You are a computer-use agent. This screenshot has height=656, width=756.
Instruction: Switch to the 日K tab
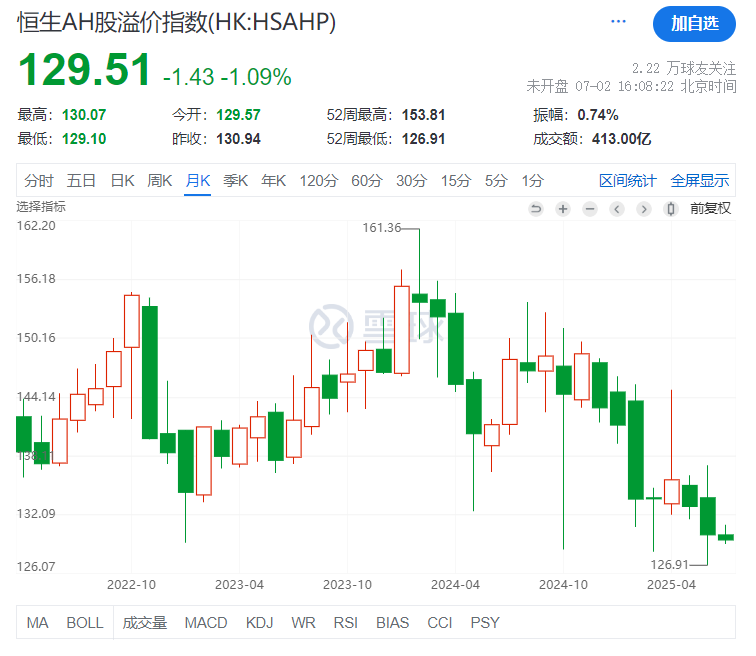tap(122, 181)
